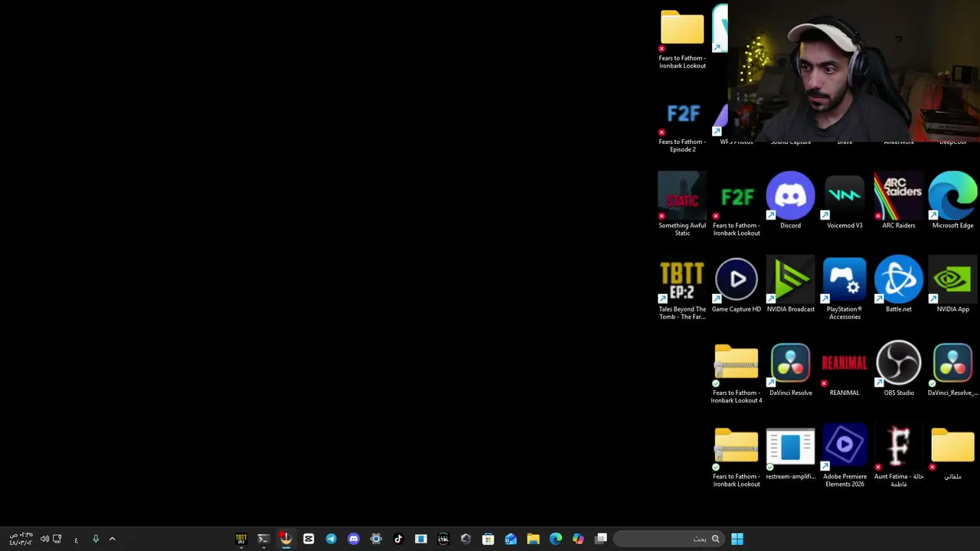
Task: Select the ARC Raiders desktop icon
Action: click(x=899, y=201)
